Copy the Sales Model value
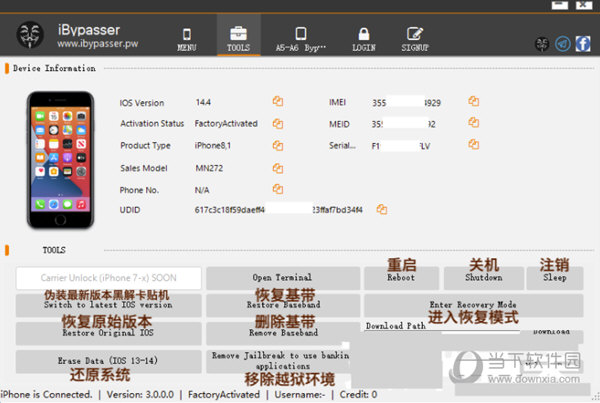Screen dimensions: 600x403 [277, 168]
